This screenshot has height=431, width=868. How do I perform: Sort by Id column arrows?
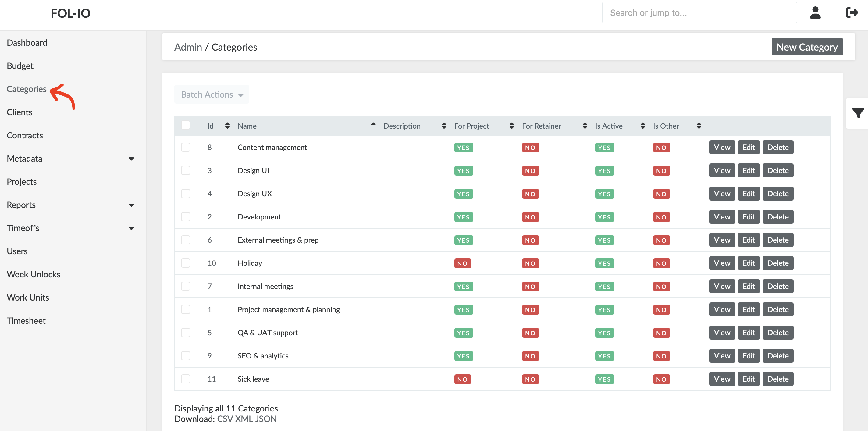pyautogui.click(x=227, y=126)
